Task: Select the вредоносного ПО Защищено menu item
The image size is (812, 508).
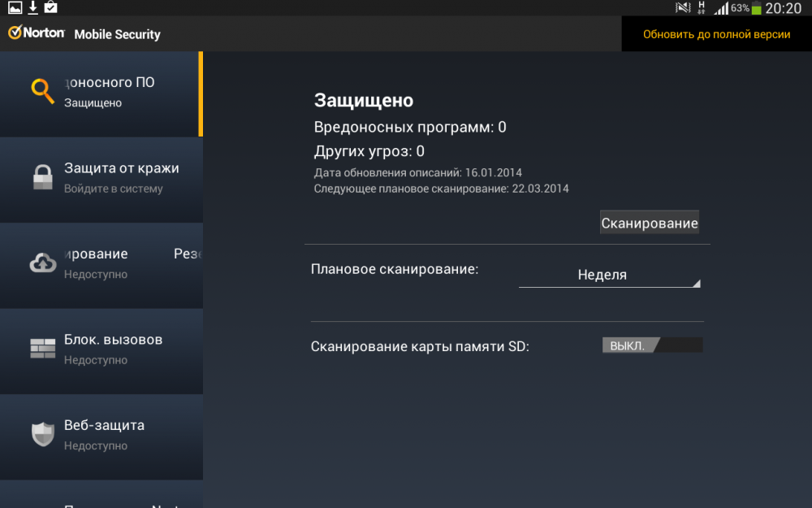Action: 101,94
